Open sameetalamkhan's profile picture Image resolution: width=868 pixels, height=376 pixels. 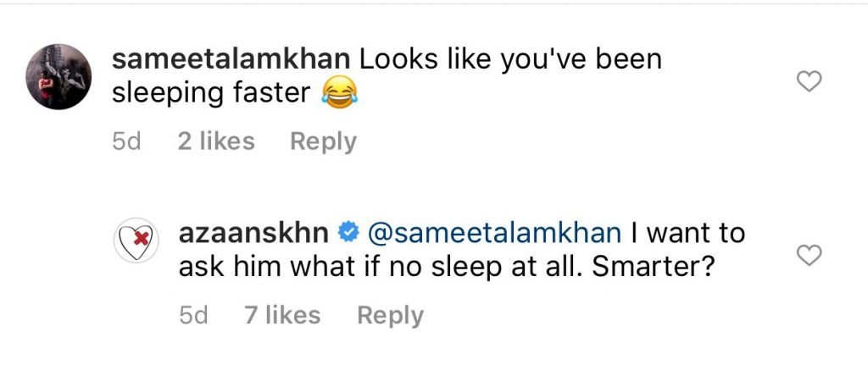(x=58, y=76)
